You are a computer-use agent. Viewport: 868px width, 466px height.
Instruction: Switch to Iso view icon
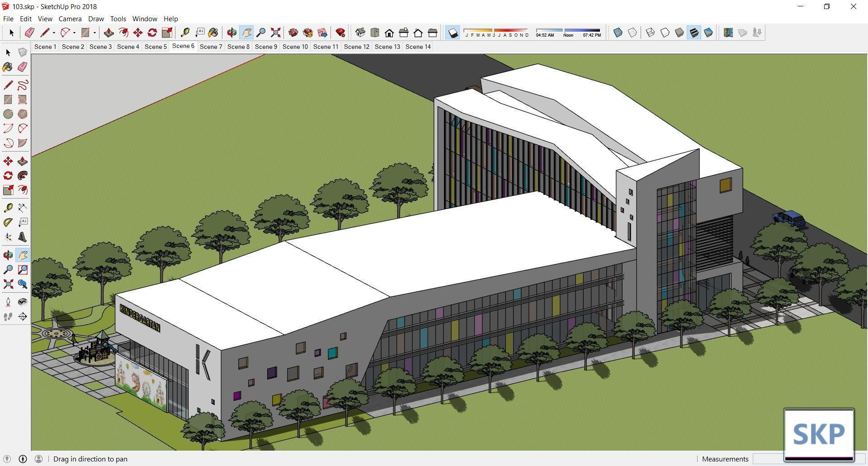click(360, 33)
